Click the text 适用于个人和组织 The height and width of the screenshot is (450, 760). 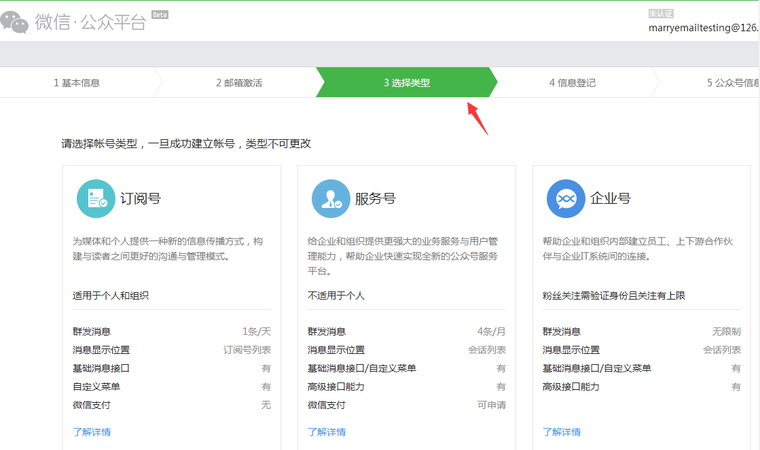(111, 296)
